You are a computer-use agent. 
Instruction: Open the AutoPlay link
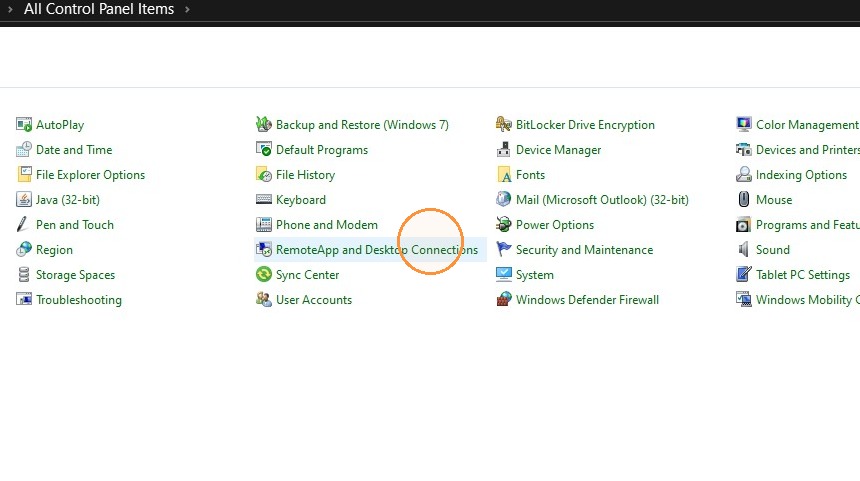[x=60, y=125]
